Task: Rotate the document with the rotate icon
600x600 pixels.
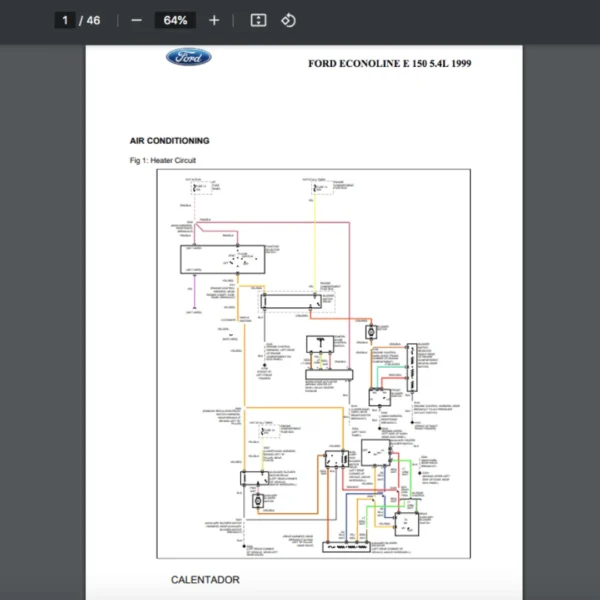Action: (x=288, y=20)
